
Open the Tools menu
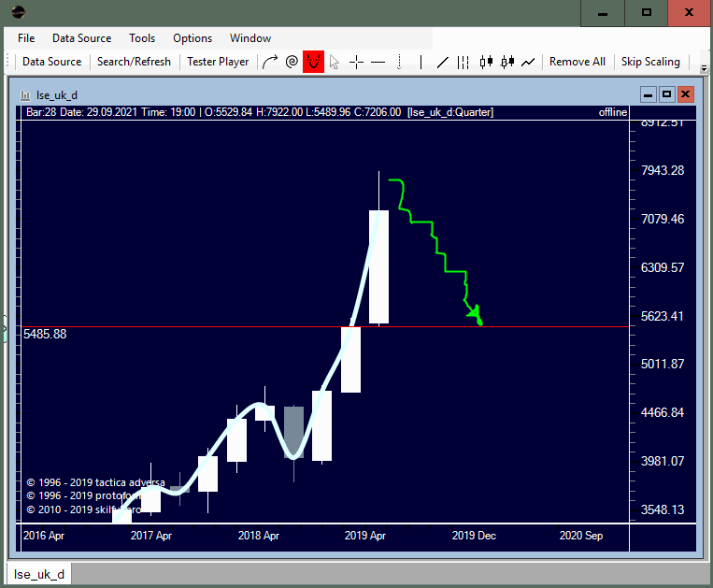pos(142,38)
